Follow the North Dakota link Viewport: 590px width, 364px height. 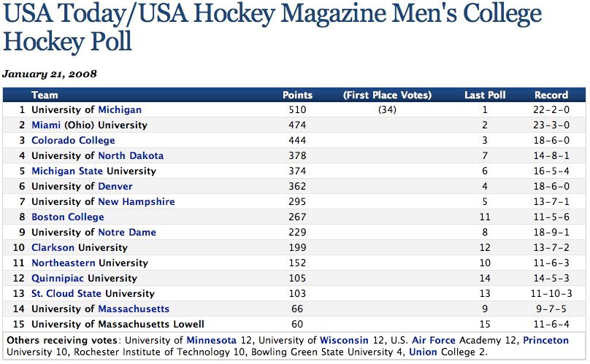click(x=131, y=155)
